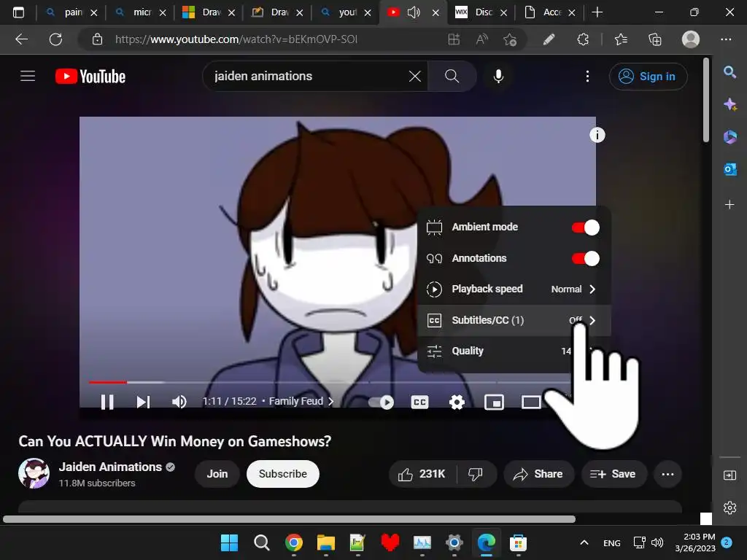Image resolution: width=747 pixels, height=560 pixels.
Task: Go back in the browser
Action: (x=21, y=39)
